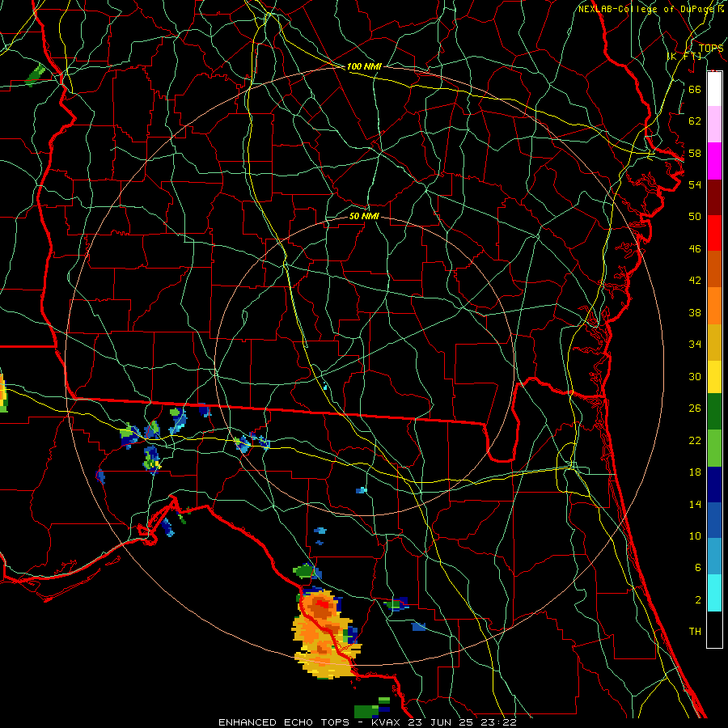The image size is (728, 728).
Task: Click the light pink legend swatch
Action: pos(714,124)
